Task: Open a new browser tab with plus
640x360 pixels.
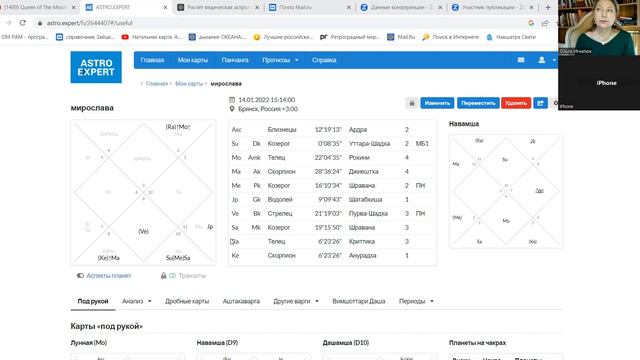Action: 548,7
